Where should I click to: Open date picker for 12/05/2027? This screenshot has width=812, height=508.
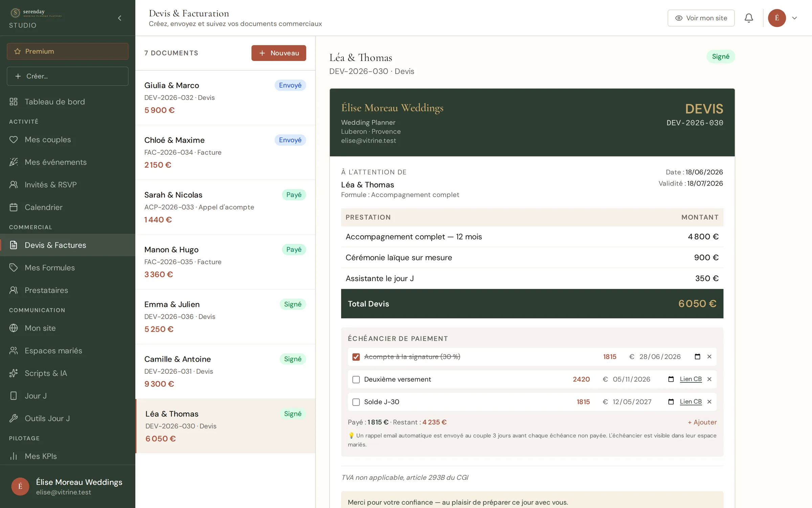671,402
